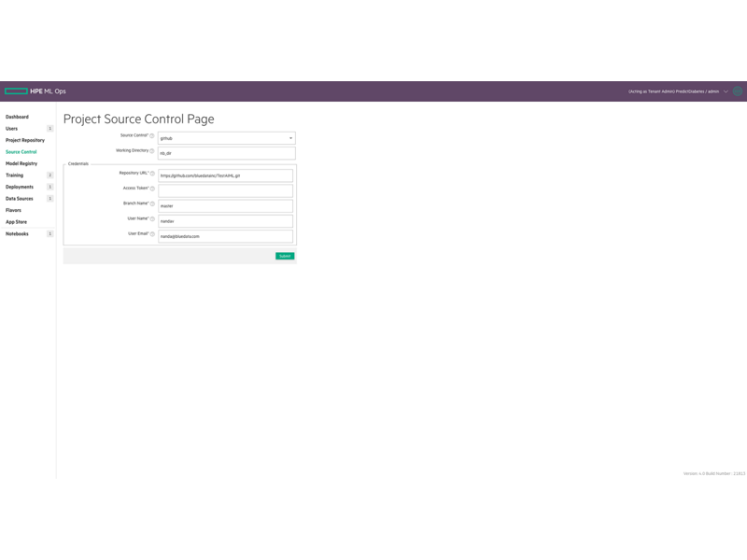Click the Branch Name field showing master
This screenshot has height=560, width=747.
pos(225,206)
